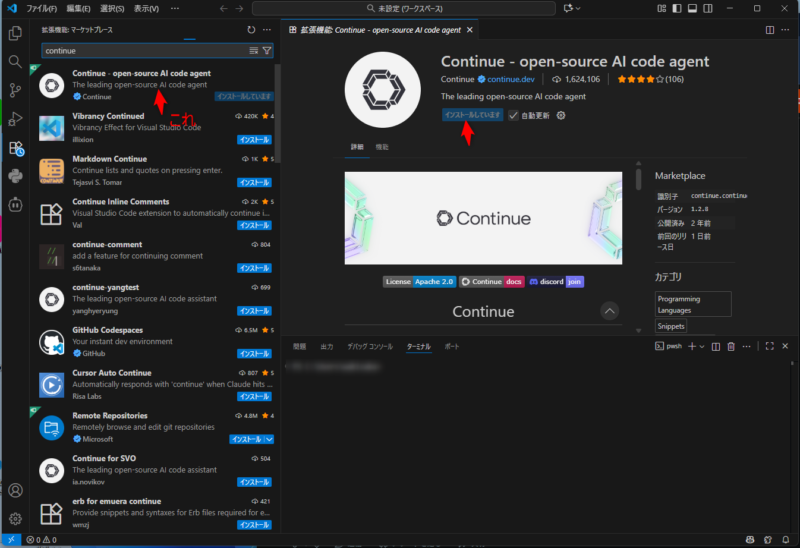Expand the Remote Repositories install dropdown arrow

pyautogui.click(x=268, y=439)
